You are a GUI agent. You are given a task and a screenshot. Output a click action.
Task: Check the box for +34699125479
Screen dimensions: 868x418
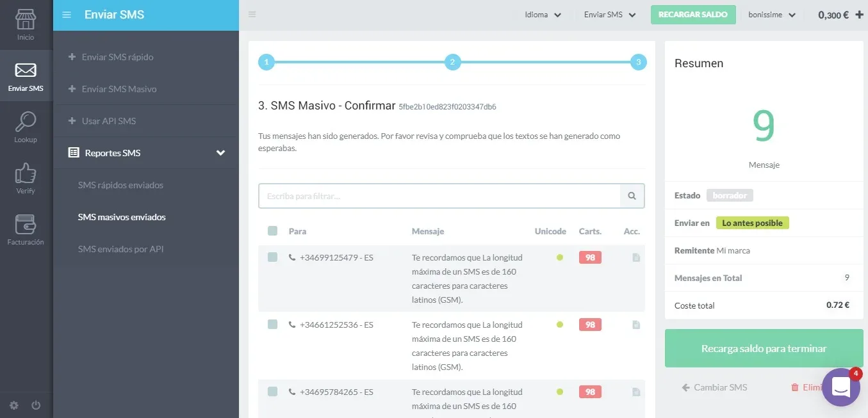(x=272, y=257)
